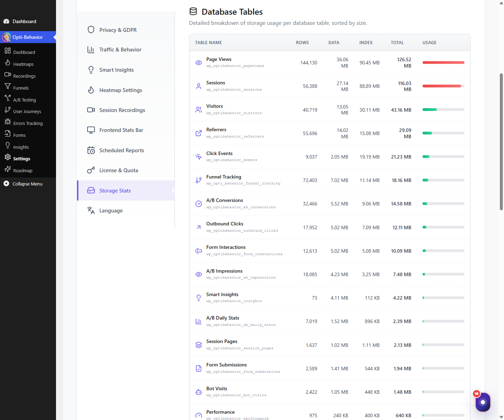The height and width of the screenshot is (420, 504).
Task: Open the Roadmap menu item
Action: [23, 170]
